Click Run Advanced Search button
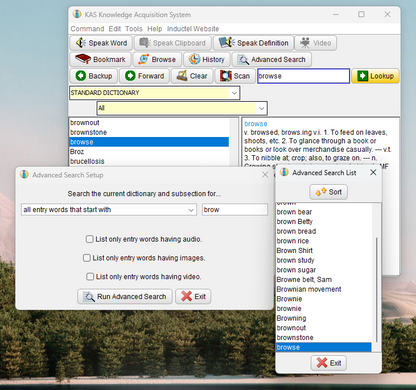Viewport: 416px width, 390px height. (125, 296)
